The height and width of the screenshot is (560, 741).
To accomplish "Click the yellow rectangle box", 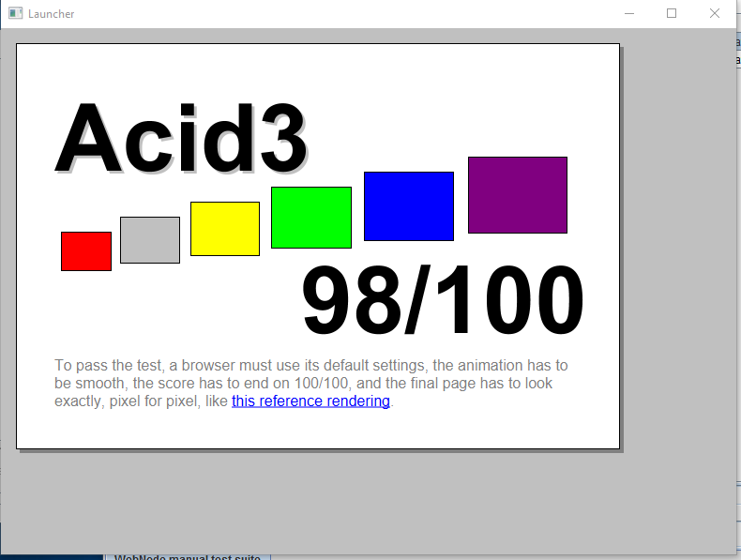I will point(225,229).
